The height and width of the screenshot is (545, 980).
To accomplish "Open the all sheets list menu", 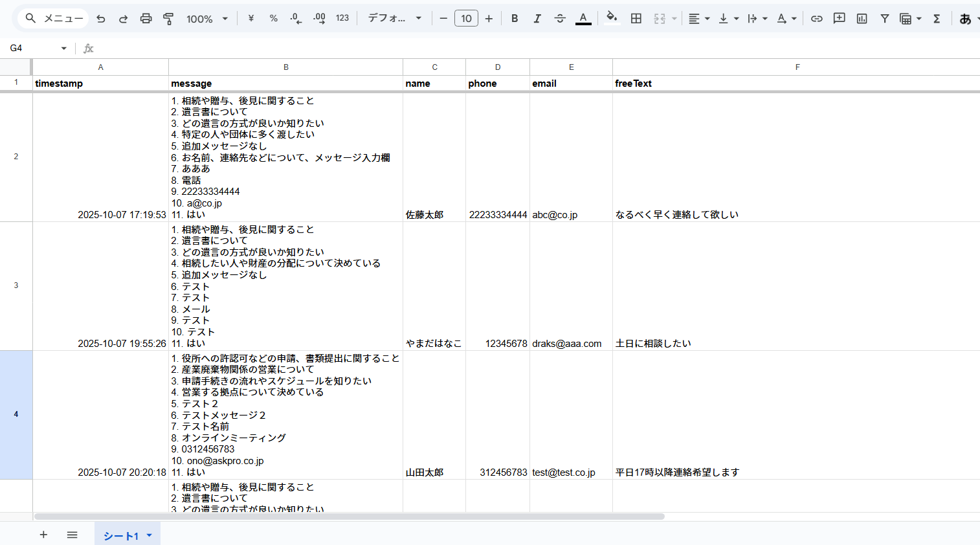I will 72,535.
